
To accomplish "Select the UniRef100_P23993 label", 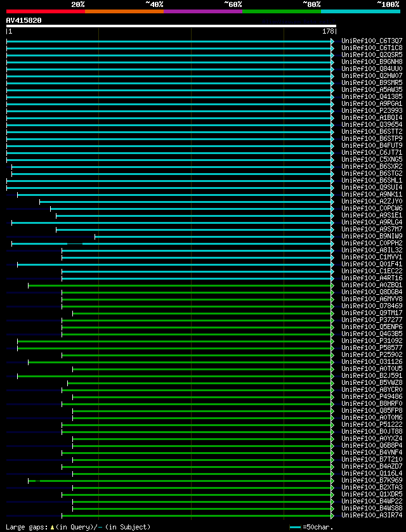I will tap(372, 110).
